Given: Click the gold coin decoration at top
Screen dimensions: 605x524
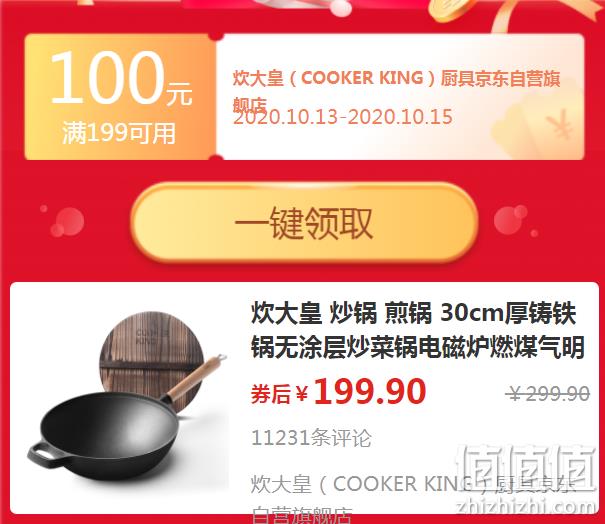Looking at the screenshot, I should coord(449,10).
